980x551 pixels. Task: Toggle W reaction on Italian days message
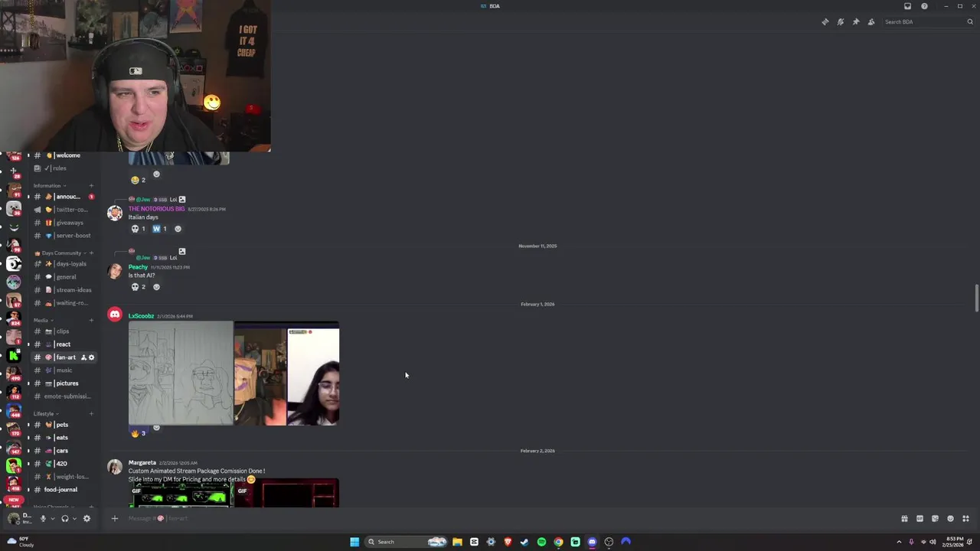pyautogui.click(x=159, y=229)
